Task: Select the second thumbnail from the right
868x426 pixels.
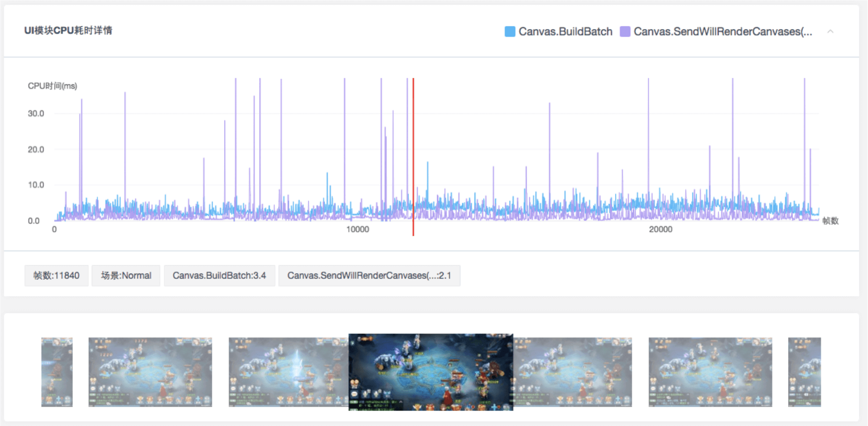Action: click(710, 372)
